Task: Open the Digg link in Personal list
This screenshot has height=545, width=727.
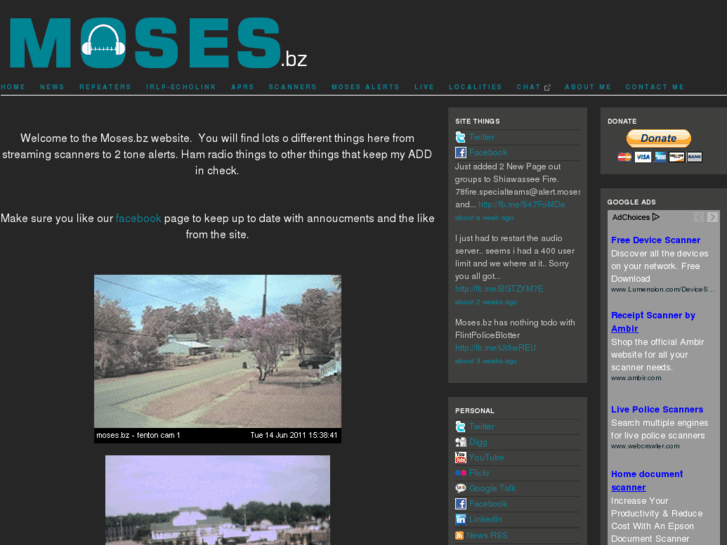Action: 478,442
